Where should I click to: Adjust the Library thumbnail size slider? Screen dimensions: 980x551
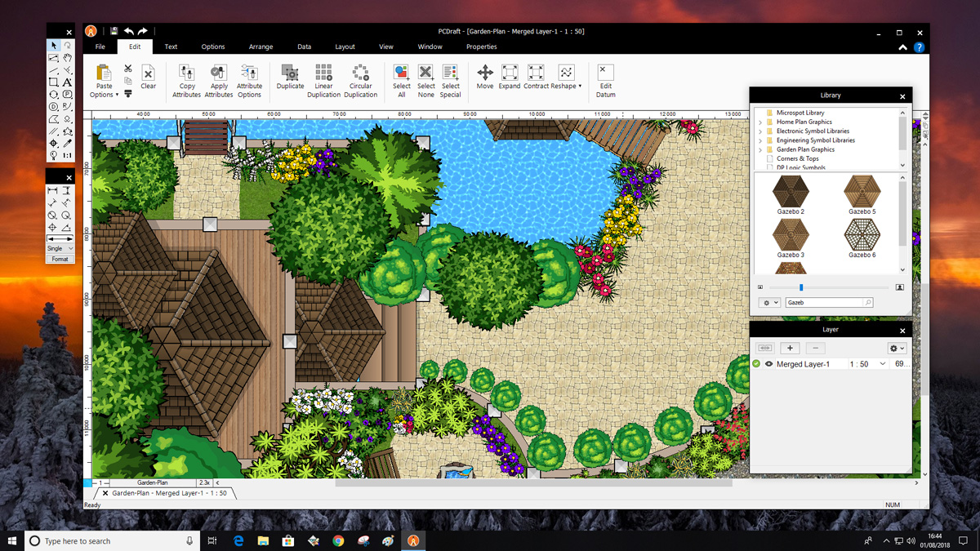(801, 287)
